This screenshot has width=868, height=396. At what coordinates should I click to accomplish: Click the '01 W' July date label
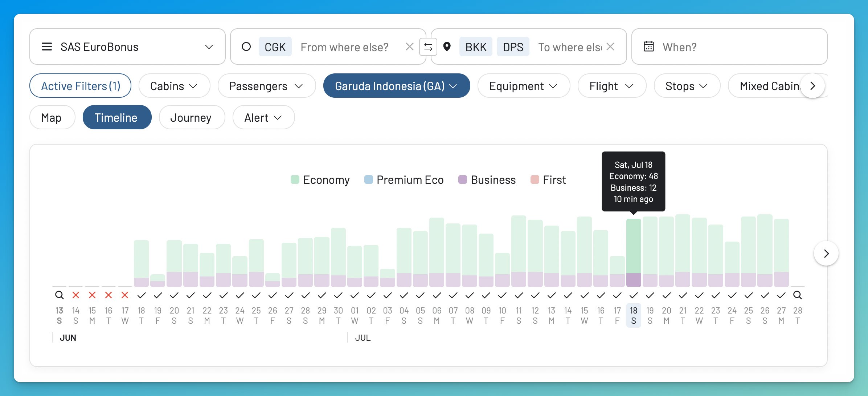(x=355, y=315)
